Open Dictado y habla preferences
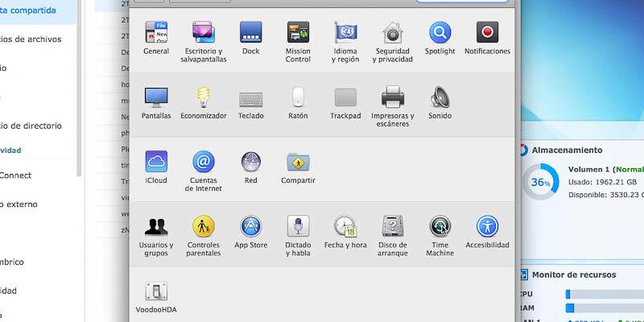644x322 pixels. [x=298, y=236]
